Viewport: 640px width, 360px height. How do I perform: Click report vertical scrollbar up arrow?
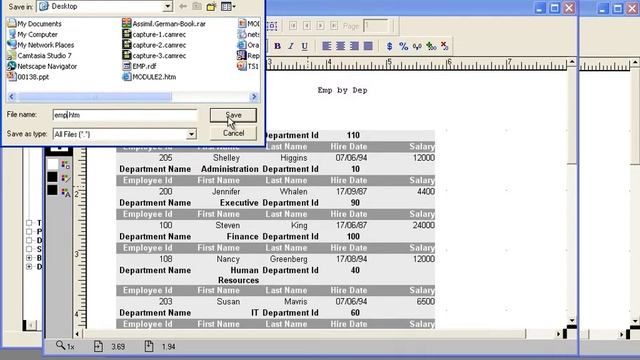click(572, 62)
